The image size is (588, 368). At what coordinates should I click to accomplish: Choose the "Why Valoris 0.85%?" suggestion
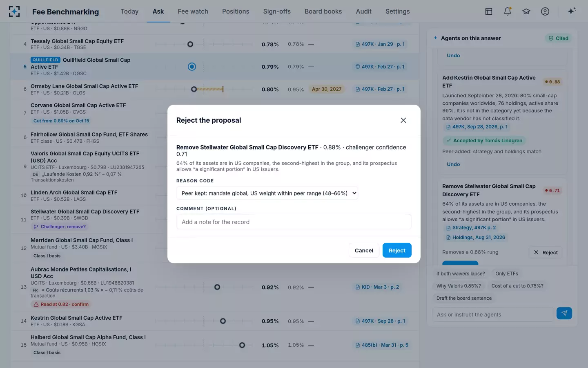coord(459,286)
